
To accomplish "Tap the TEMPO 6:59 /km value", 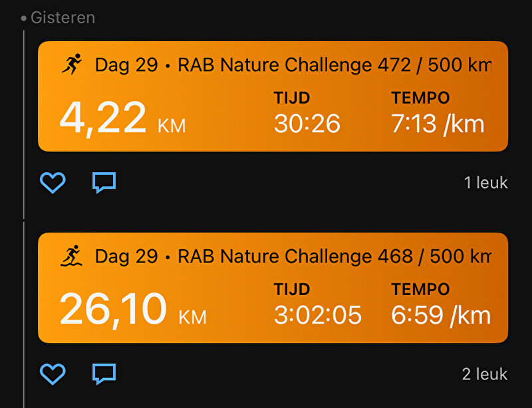I will pyautogui.click(x=441, y=315).
